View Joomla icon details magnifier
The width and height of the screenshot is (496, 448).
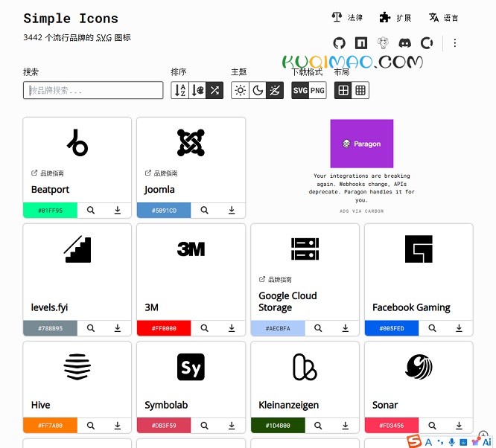tap(204, 211)
